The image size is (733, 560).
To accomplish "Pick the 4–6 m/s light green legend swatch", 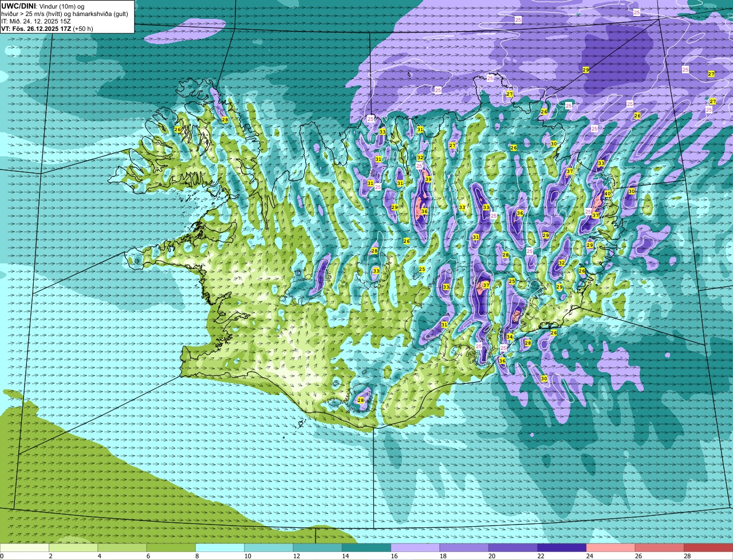I will pos(122,548).
